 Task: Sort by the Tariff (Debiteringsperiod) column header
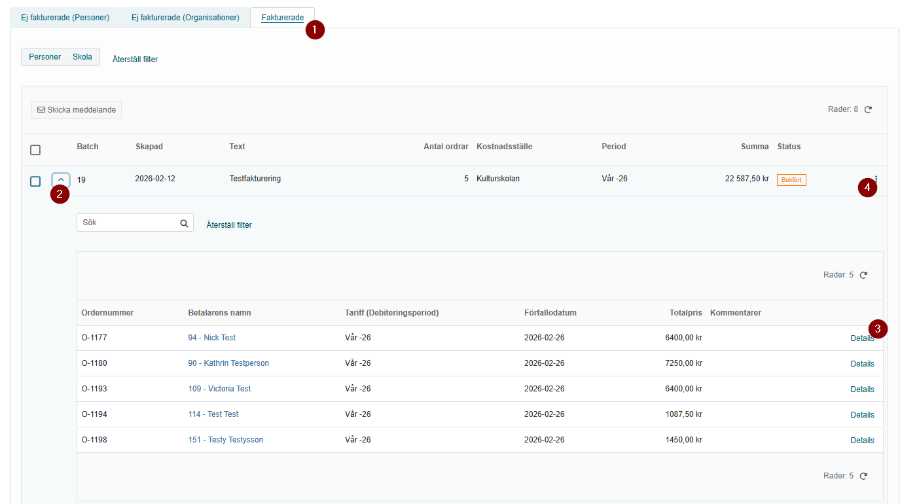click(x=392, y=313)
